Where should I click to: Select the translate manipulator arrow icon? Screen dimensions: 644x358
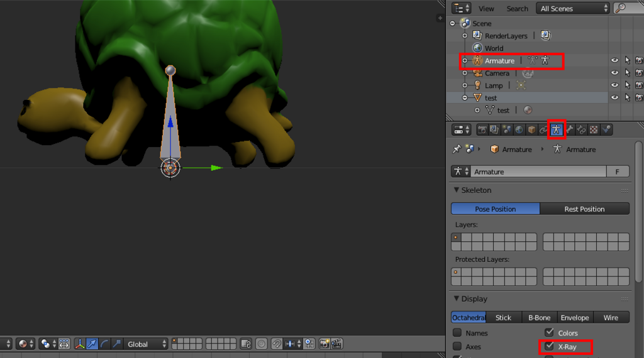[92, 344]
